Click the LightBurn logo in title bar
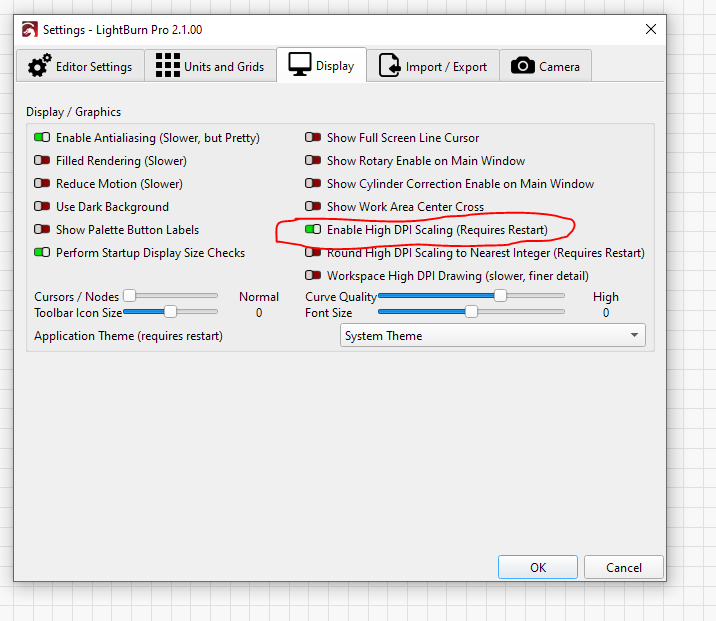 pos(30,30)
